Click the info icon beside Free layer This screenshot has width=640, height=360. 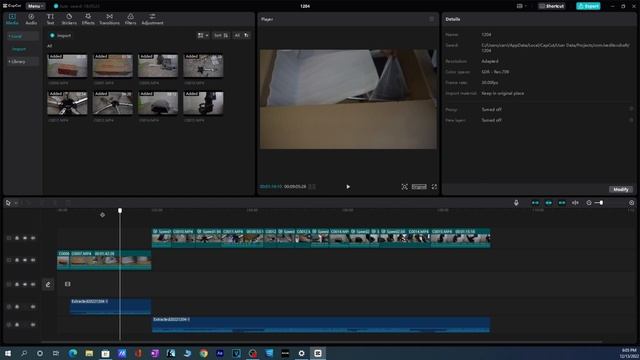[x=631, y=120]
